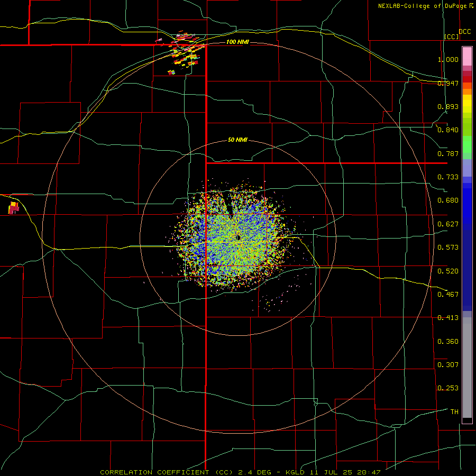Image resolution: width=476 pixels, height=476 pixels.
Task: Click the 50 NMI range ring label
Action: tap(237, 140)
